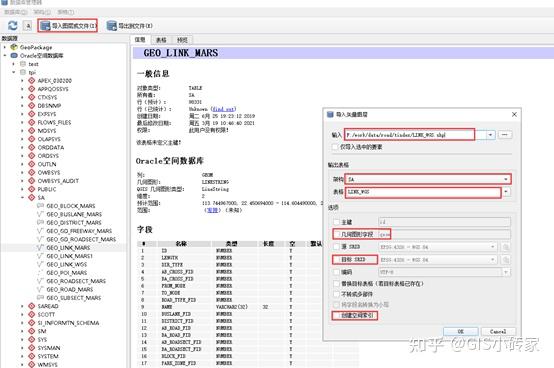Click the 主键 id text field
Screen dimensions: 554x368
point(444,222)
